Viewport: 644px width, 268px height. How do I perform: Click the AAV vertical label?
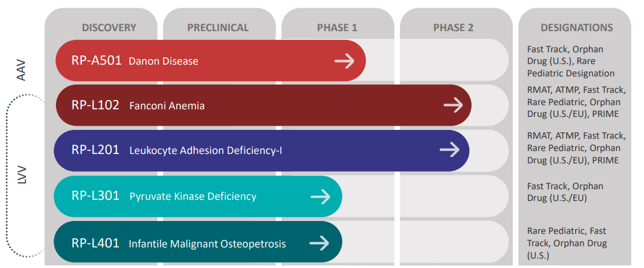22,70
